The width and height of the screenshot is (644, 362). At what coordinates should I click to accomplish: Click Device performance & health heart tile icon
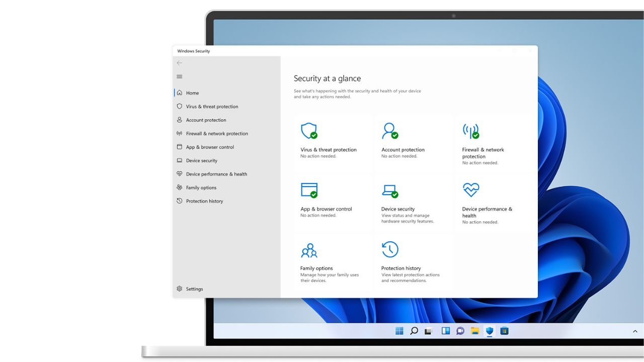coord(470,190)
